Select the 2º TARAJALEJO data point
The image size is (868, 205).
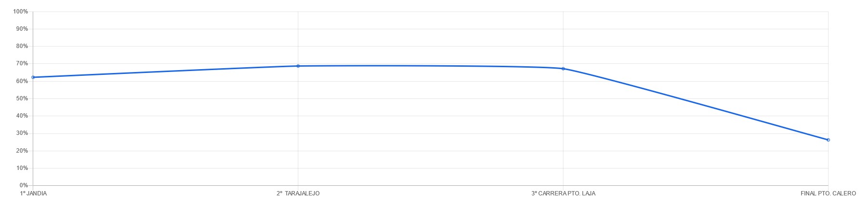click(298, 66)
